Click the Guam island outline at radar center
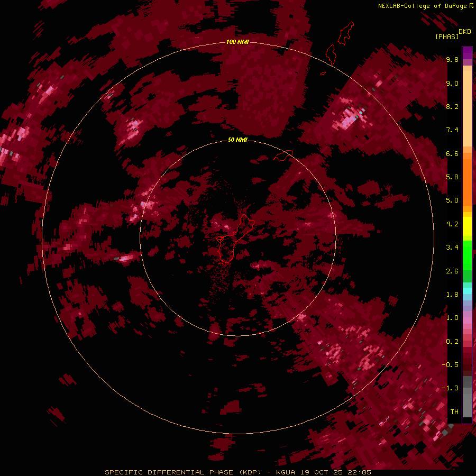 click(x=234, y=239)
